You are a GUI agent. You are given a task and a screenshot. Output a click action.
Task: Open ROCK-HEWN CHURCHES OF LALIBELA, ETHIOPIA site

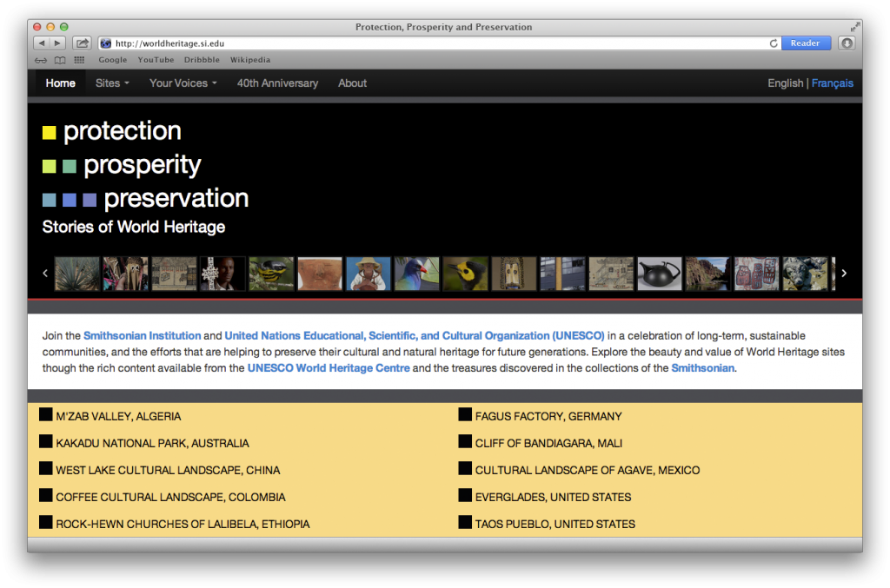(x=183, y=525)
